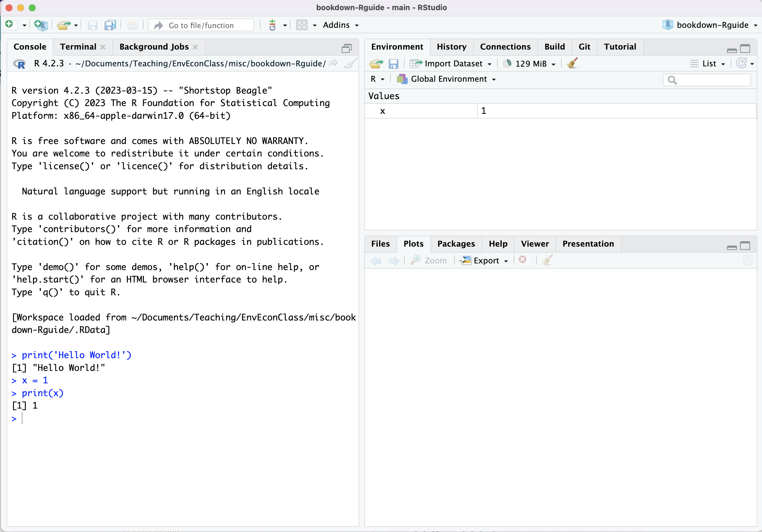Click the Load workspace icon in Environment
762x532 pixels.
pyautogui.click(x=376, y=63)
